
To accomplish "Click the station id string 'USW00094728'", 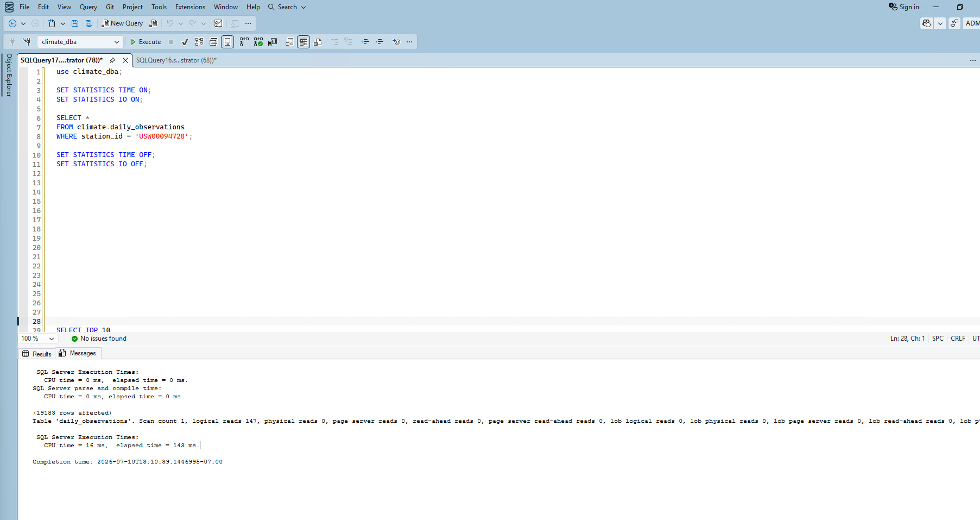I will point(162,136).
